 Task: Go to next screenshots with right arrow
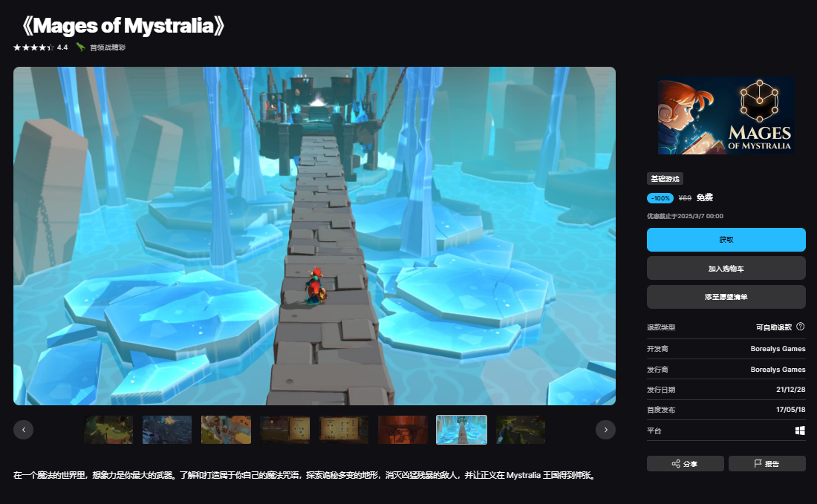pos(605,430)
